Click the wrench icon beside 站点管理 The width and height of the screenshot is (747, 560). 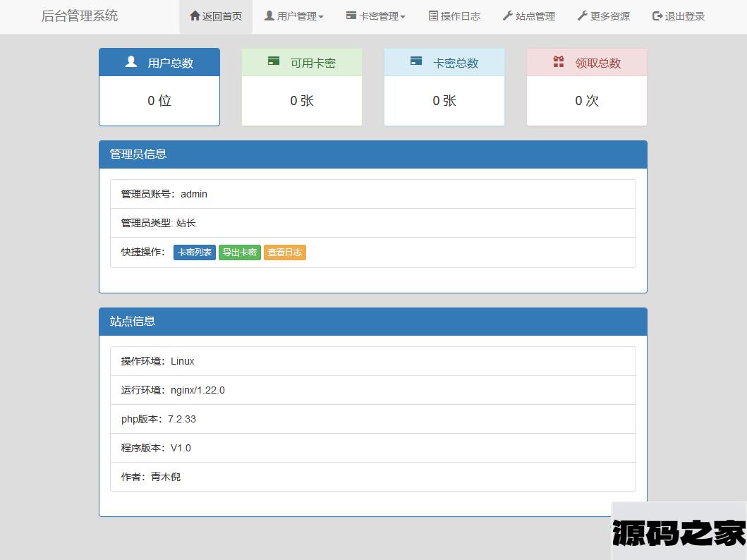[508, 16]
